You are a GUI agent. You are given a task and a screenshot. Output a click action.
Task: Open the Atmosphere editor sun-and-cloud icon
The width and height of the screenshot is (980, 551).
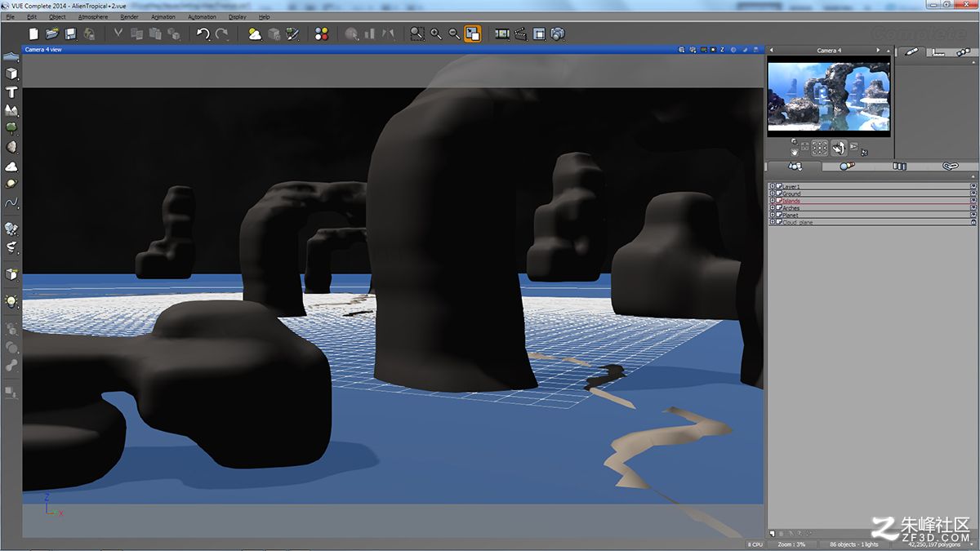coord(255,33)
